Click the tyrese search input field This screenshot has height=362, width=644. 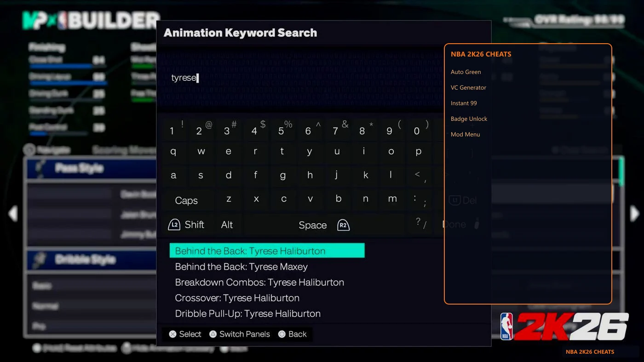[x=300, y=78]
